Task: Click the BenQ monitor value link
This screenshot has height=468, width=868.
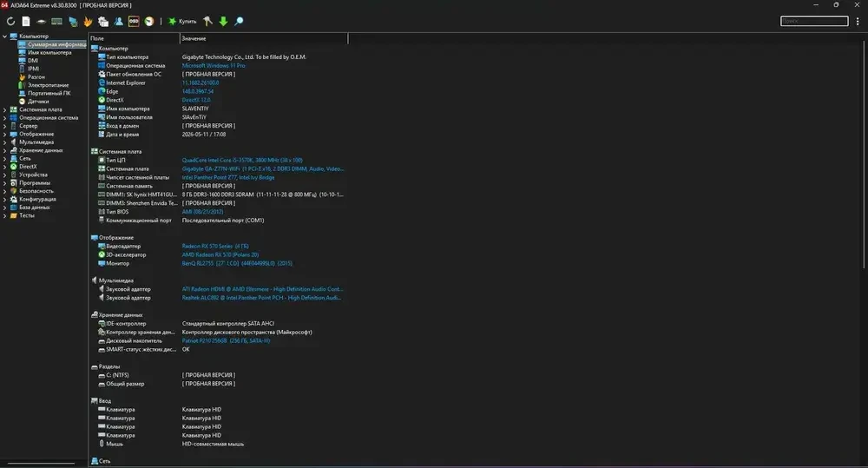Action: coord(237,264)
